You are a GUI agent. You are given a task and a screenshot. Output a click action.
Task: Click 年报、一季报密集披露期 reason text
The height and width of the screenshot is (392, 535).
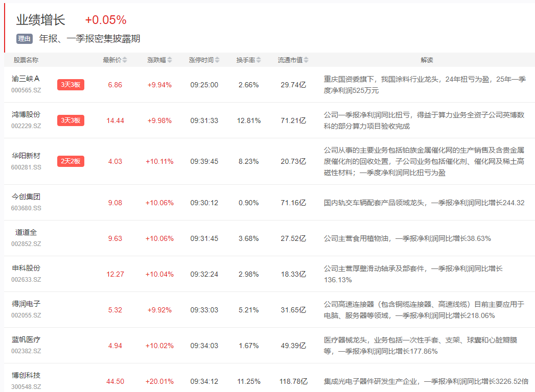[89, 39]
